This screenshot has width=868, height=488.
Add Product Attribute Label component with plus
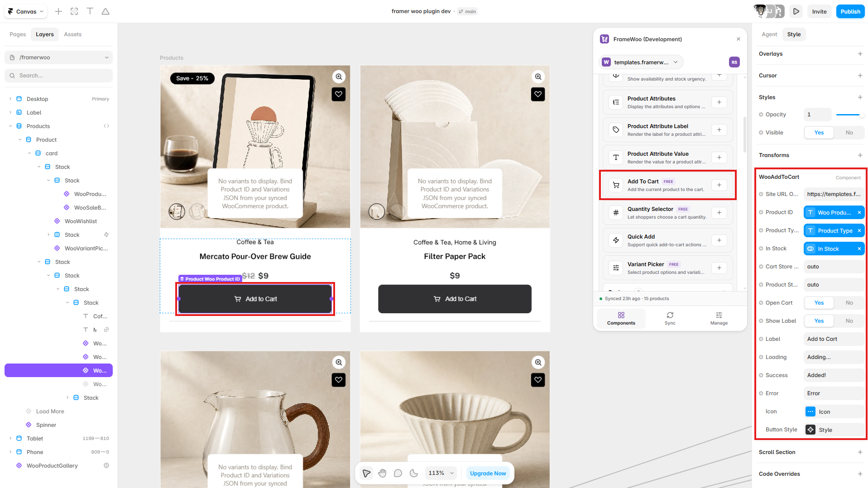(719, 130)
